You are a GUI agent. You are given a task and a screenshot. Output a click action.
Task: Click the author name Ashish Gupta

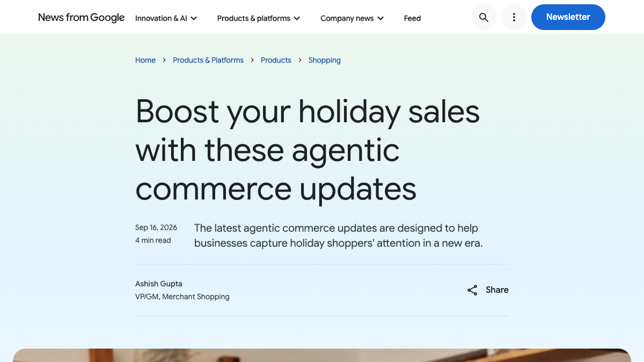click(x=159, y=284)
